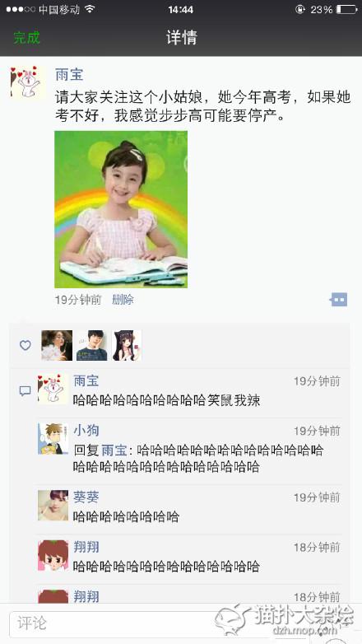Focus the 评论 comment input field
The image size is (362, 644).
[111, 623]
